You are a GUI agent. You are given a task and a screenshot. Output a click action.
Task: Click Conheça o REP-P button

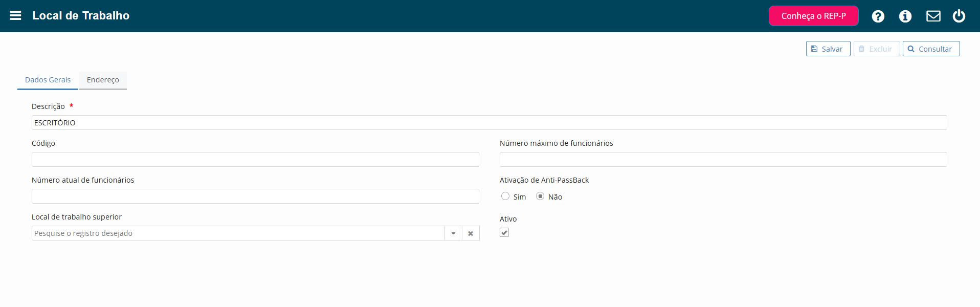coord(813,16)
